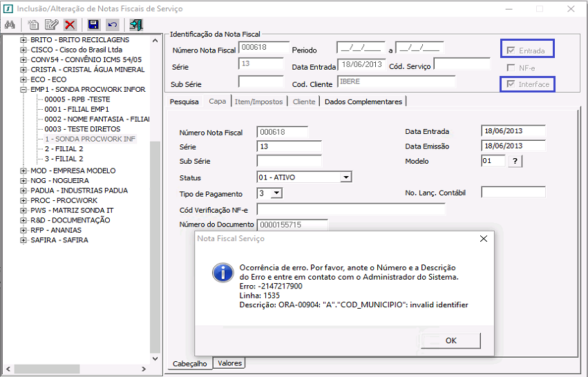Click the red X delete icon

pos(70,25)
